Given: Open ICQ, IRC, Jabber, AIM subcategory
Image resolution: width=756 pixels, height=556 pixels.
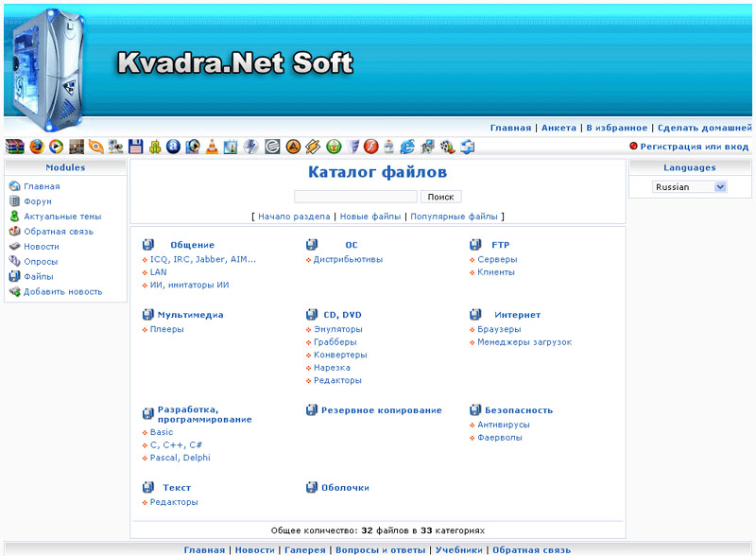Looking at the screenshot, I should click(x=203, y=259).
